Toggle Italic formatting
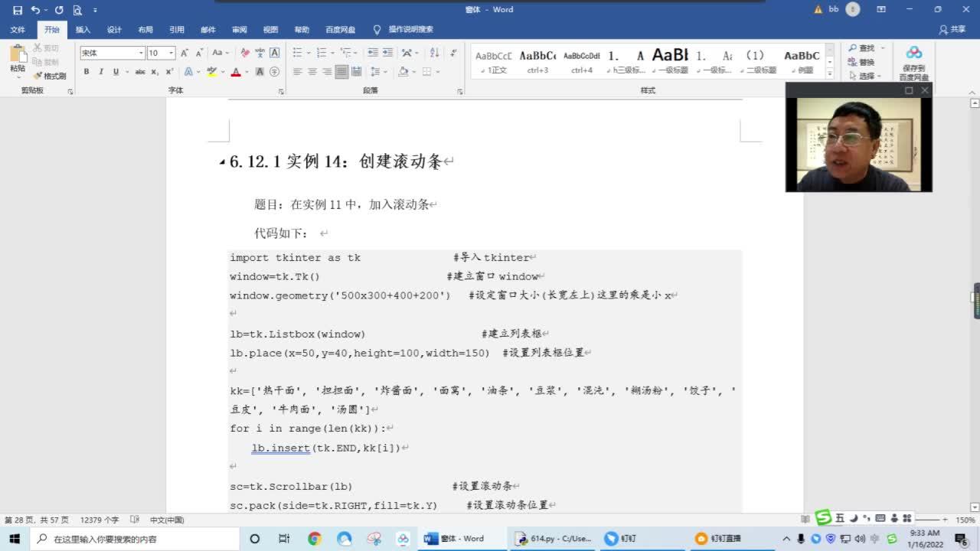Viewport: 980px width, 551px height. 101,72
